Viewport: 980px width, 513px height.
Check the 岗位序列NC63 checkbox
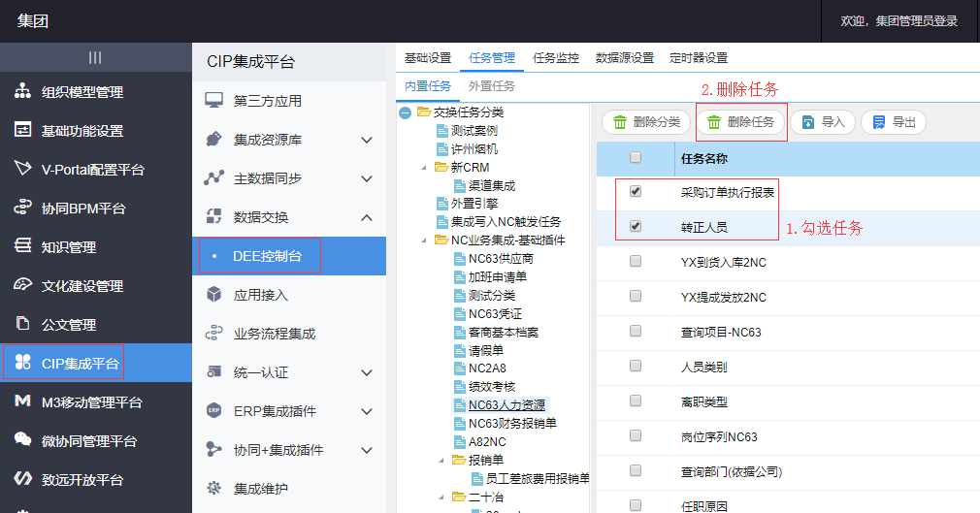(x=636, y=435)
